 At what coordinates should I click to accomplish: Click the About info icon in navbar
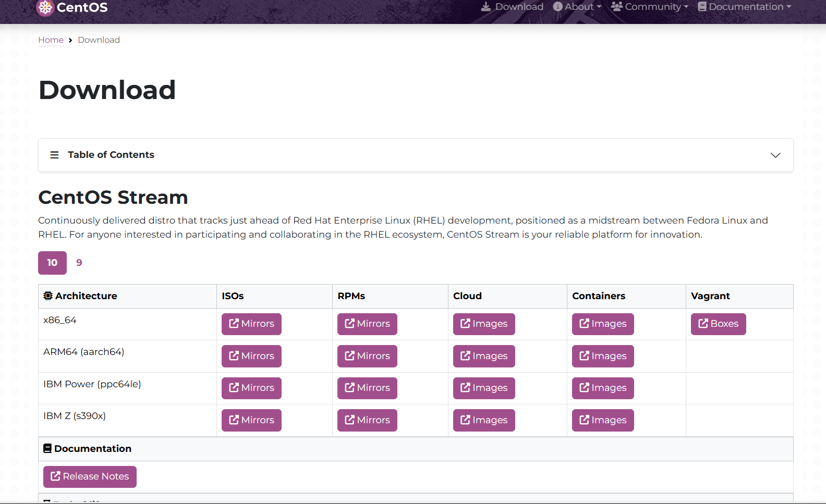558,7
